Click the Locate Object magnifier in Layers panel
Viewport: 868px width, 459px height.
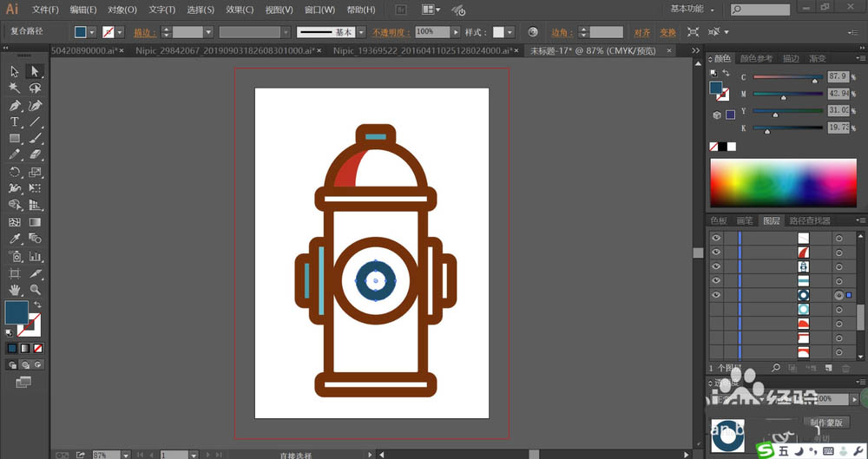click(x=776, y=368)
